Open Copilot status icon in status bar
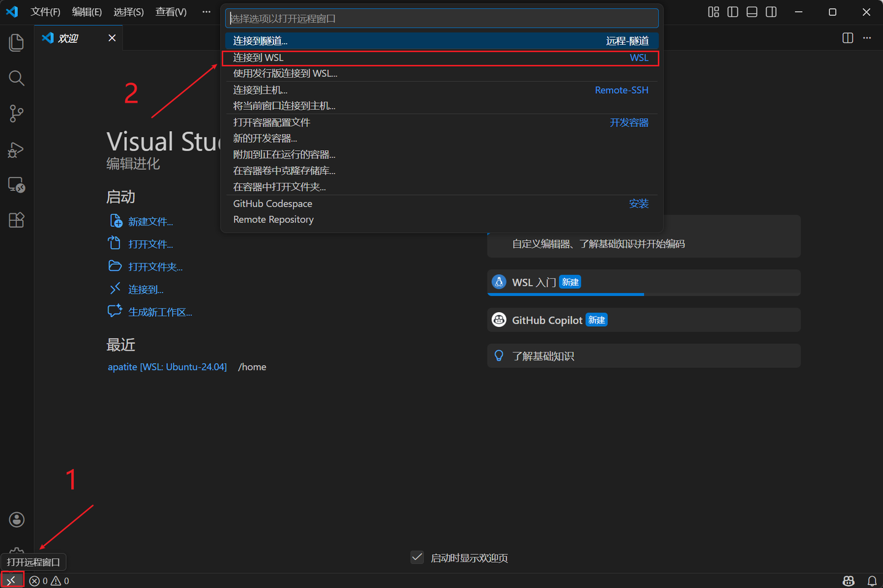883x588 pixels. click(849, 581)
